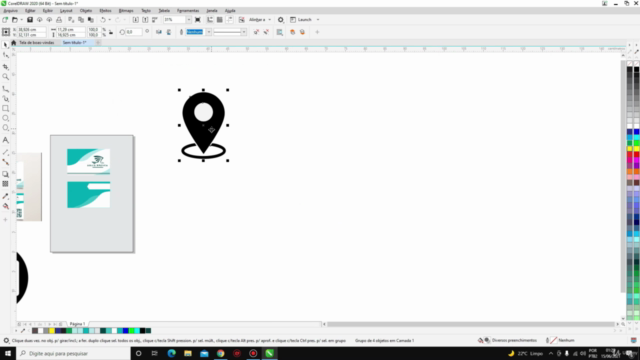Open Microsoft Edge from the taskbar
The height and width of the screenshot is (360, 640).
tap(171, 353)
